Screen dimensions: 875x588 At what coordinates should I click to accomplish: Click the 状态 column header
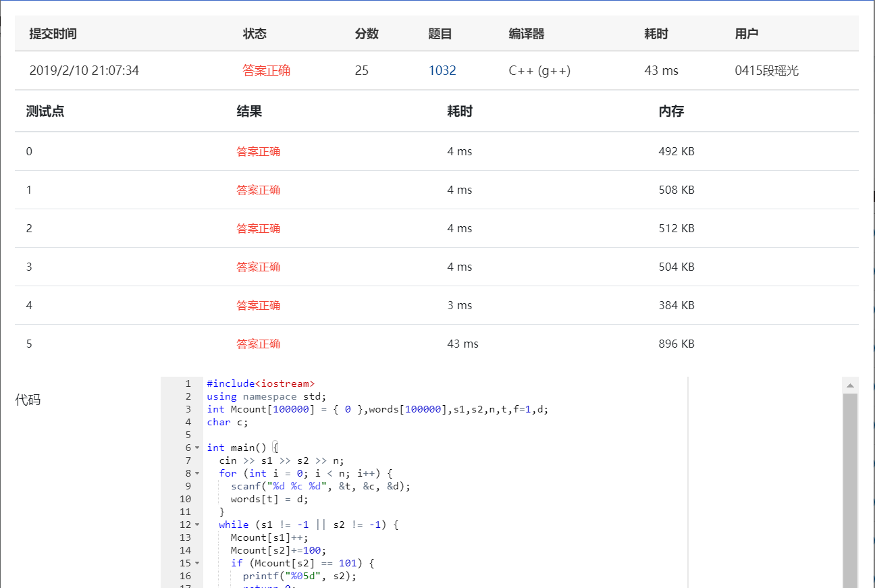click(255, 33)
